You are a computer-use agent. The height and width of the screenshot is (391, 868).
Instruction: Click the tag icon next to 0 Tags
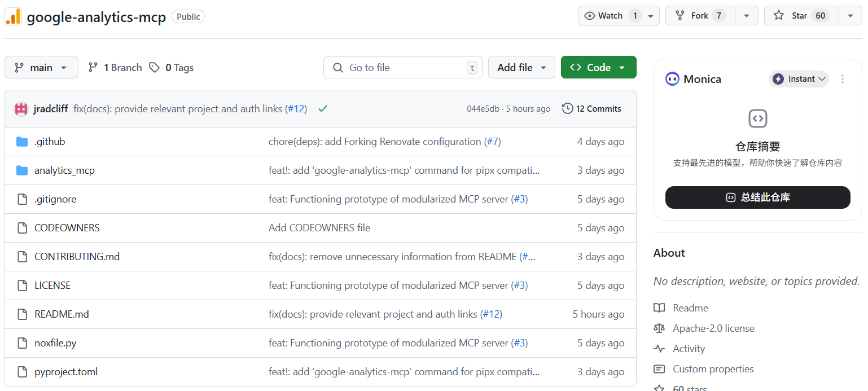point(154,68)
